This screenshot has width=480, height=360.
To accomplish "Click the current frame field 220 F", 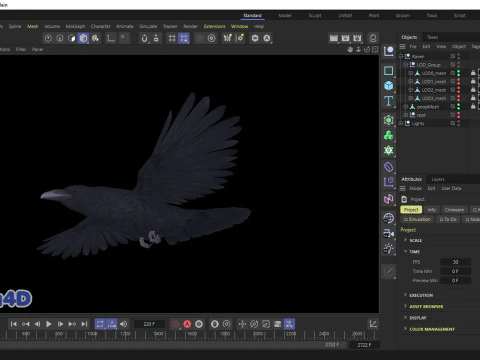I will coord(149,324).
